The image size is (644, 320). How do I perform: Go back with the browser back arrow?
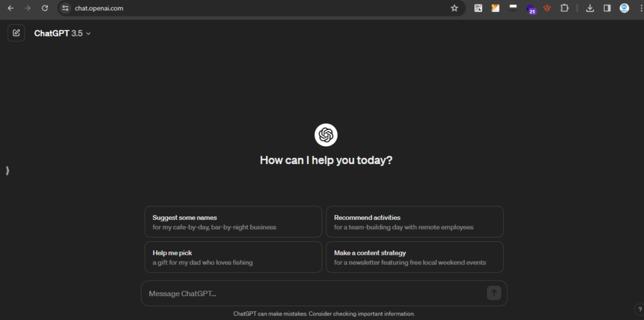tap(10, 8)
